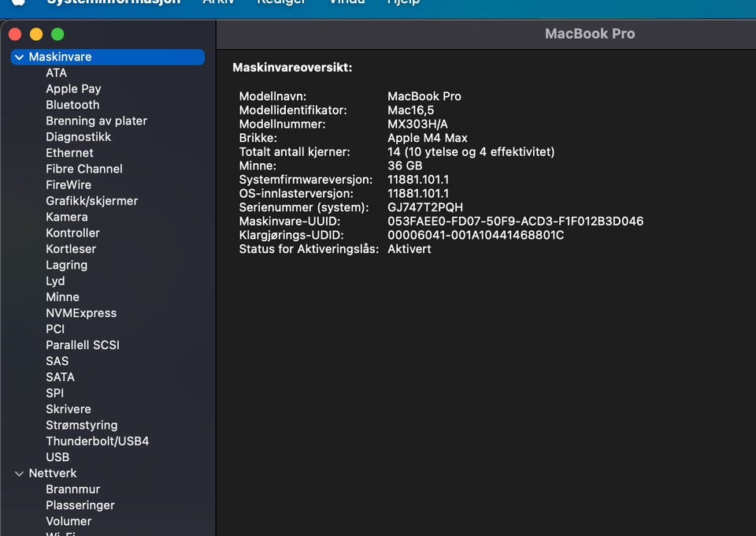
Task: Open the SPI sidebar entry
Action: click(x=54, y=393)
